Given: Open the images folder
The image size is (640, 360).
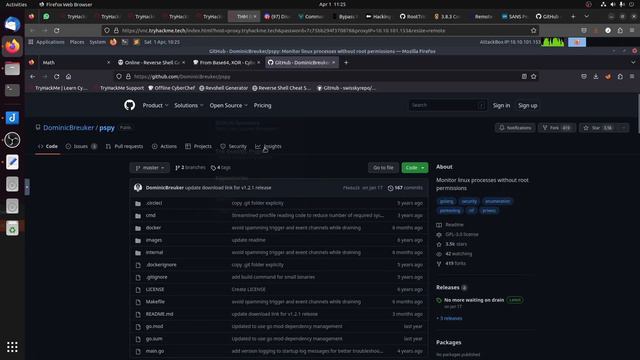Looking at the screenshot, I should point(154,240).
